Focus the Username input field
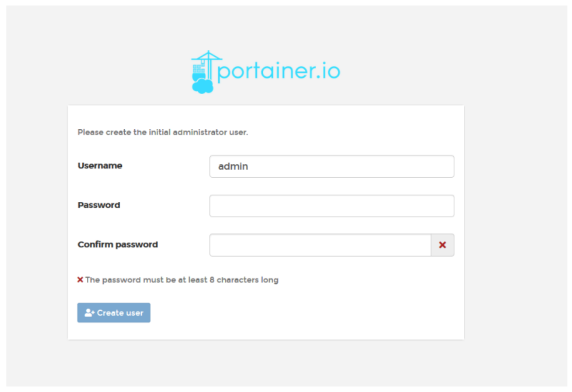The image size is (572, 392). [332, 166]
